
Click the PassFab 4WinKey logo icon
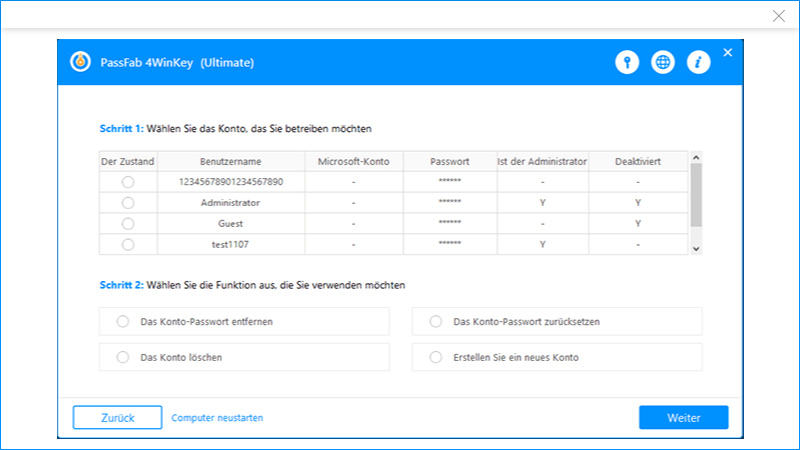(79, 62)
